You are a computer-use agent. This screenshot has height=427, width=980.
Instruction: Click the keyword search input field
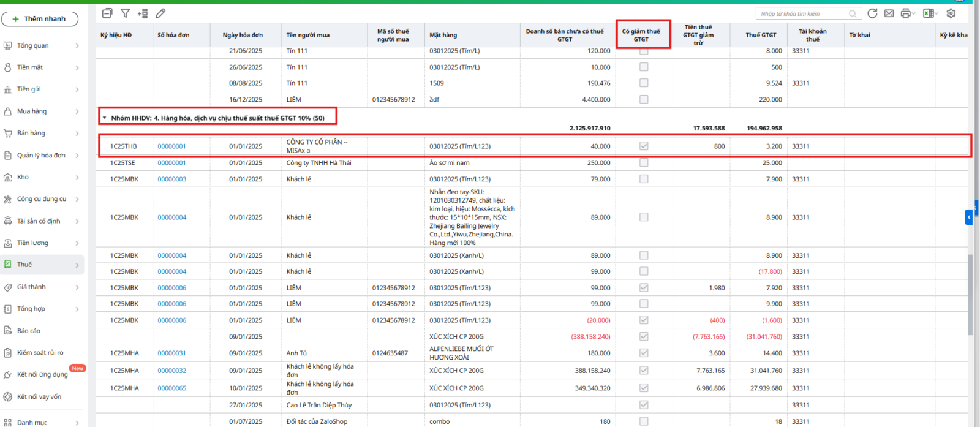tap(802, 13)
